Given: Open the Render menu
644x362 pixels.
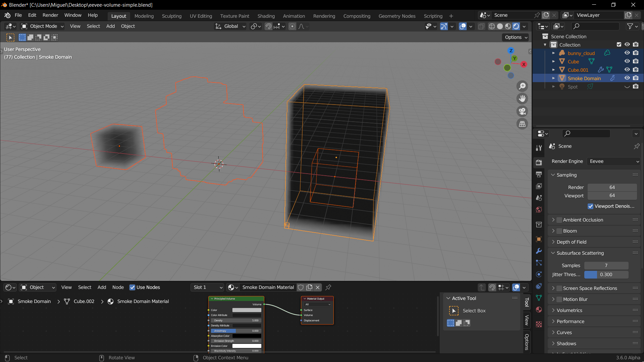Looking at the screenshot, I should (x=50, y=15).
